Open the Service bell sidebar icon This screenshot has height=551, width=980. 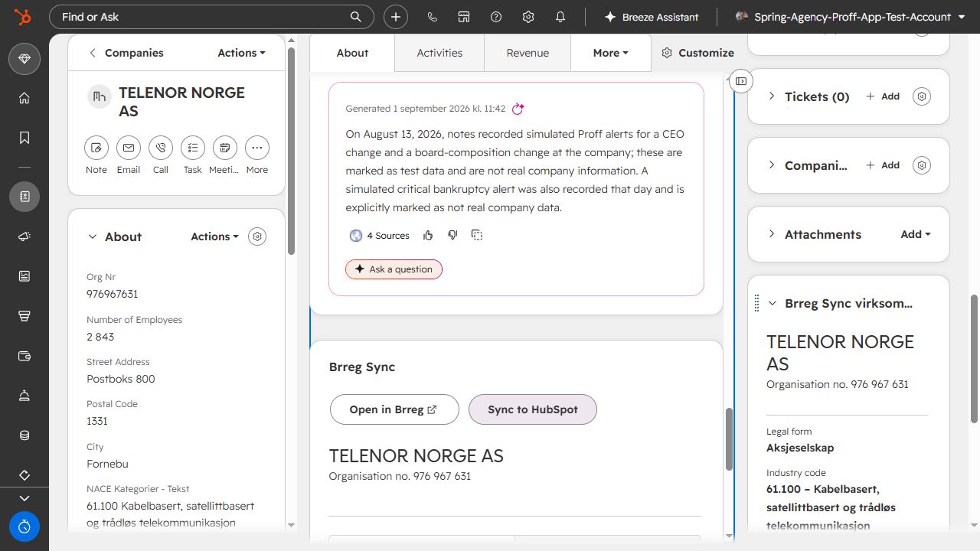(x=24, y=396)
